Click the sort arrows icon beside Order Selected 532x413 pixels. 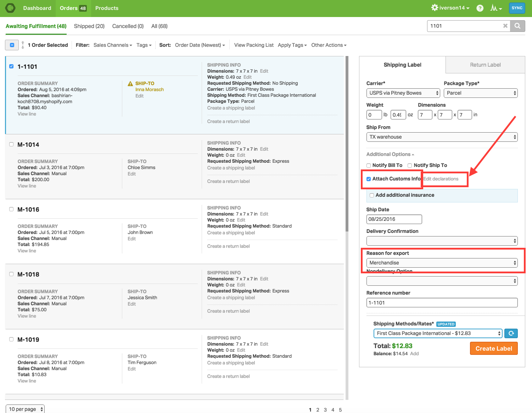tap(22, 45)
